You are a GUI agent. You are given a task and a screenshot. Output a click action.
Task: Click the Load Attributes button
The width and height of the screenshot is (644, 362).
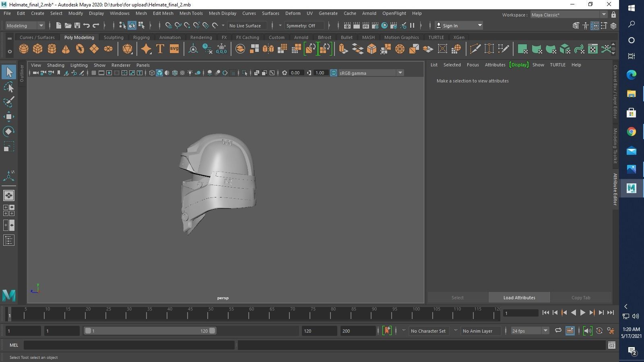[519, 298]
